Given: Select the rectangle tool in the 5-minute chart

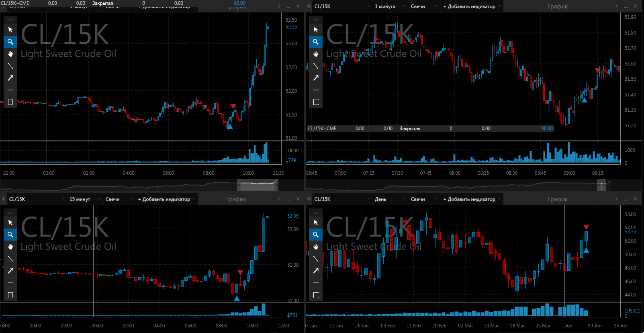Looking at the screenshot, I should [10, 102].
